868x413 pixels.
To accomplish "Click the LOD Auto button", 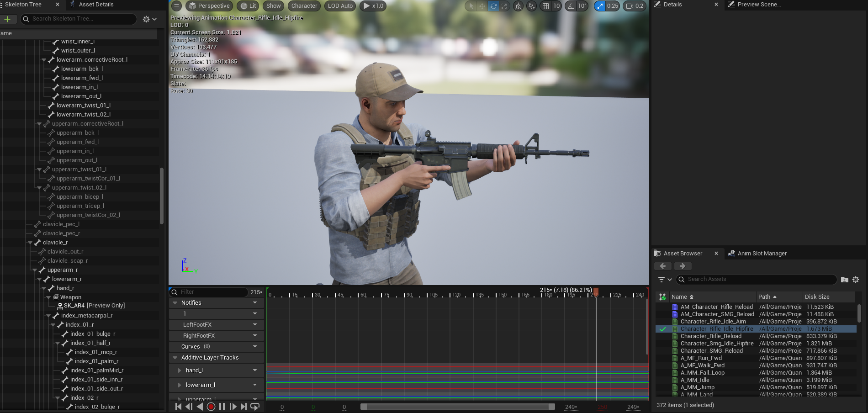I will tap(339, 6).
